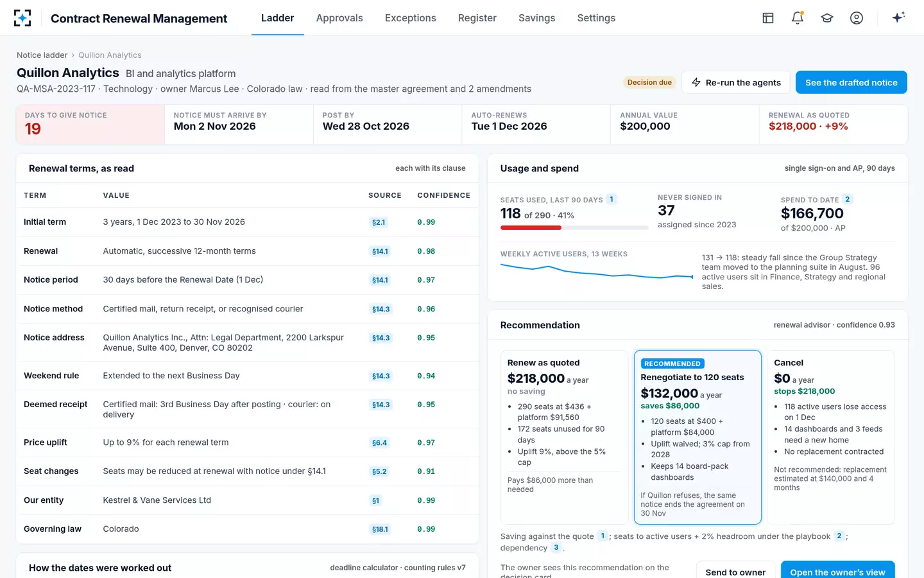Click the app logo icon
This screenshot has width=924, height=578.
click(22, 18)
